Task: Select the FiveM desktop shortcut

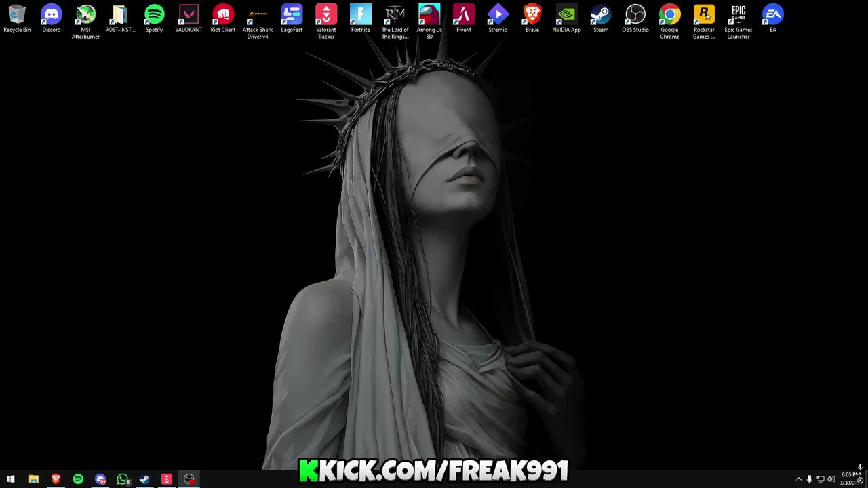Action: [x=464, y=19]
